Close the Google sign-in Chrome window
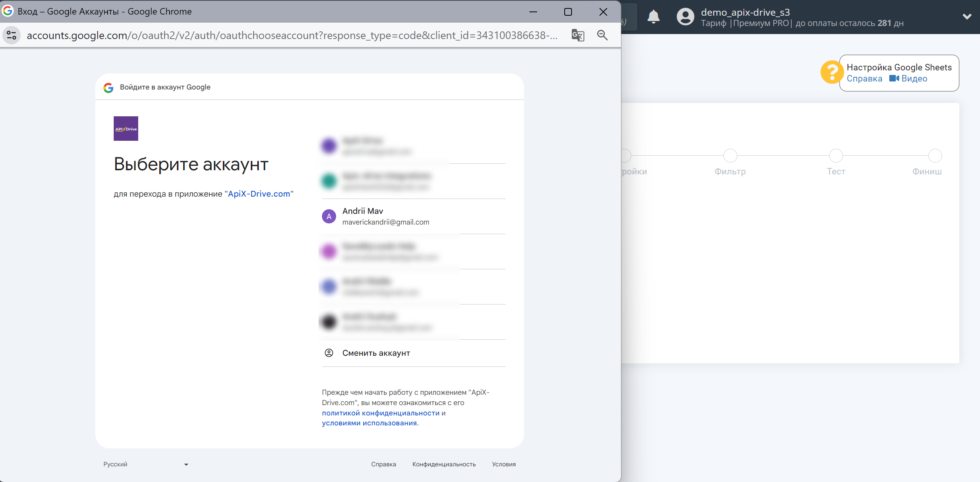This screenshot has height=482, width=980. (x=603, y=12)
